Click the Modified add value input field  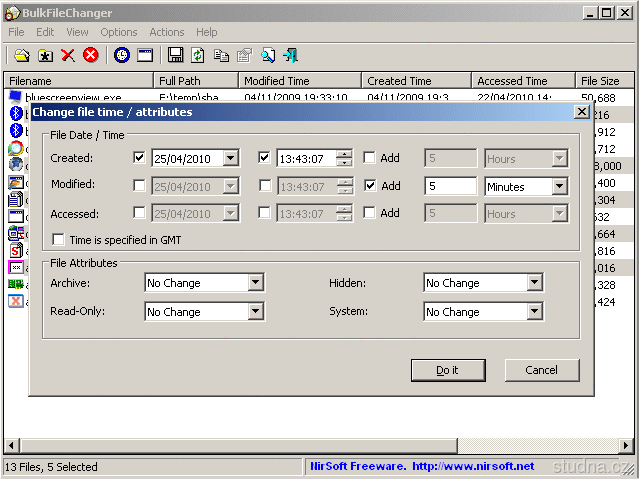[450, 186]
